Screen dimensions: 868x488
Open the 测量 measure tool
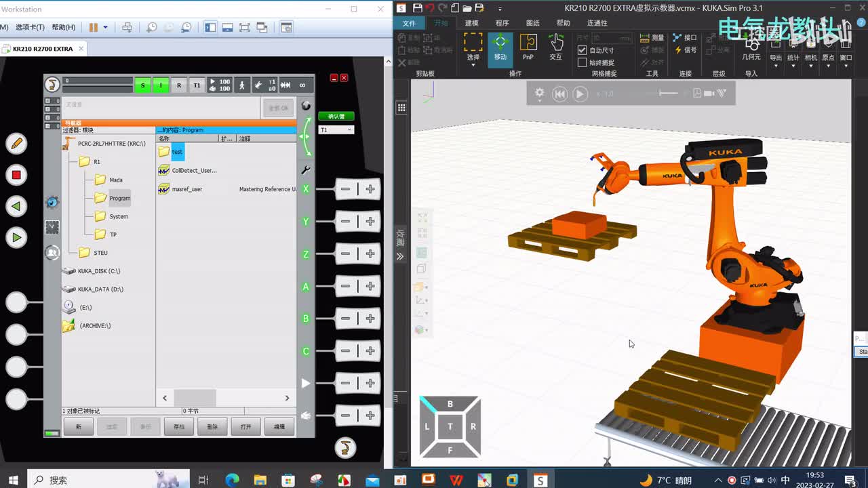point(652,38)
